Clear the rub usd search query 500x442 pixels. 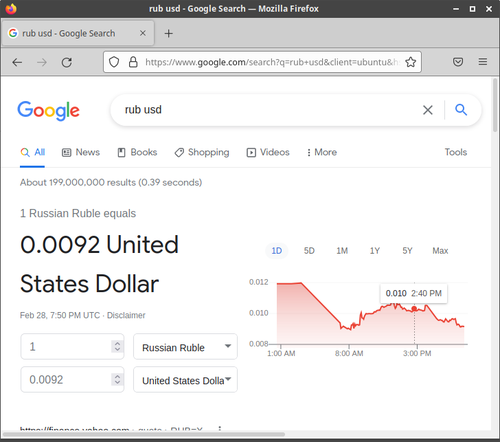(x=428, y=110)
